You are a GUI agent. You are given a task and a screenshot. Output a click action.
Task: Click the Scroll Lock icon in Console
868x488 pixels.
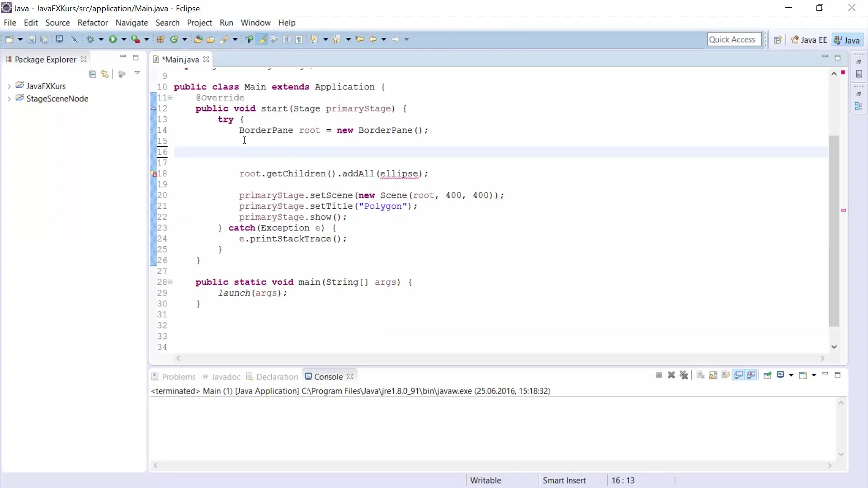713,375
